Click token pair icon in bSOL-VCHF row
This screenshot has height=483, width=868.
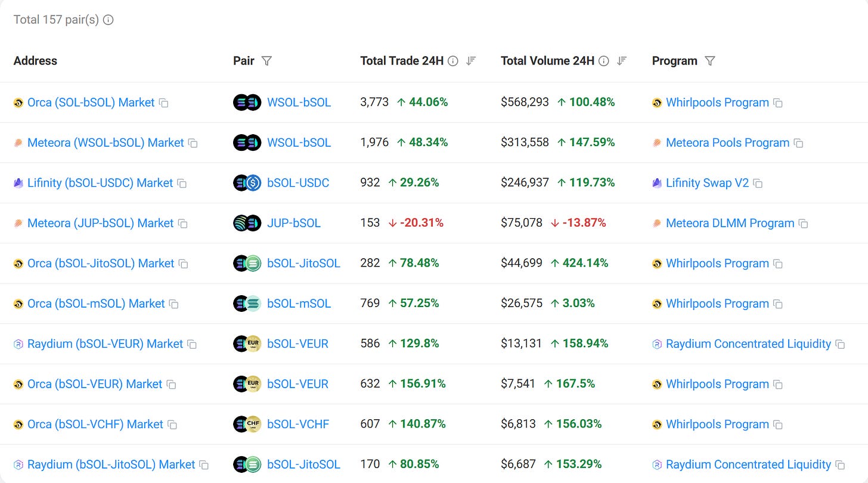247,425
